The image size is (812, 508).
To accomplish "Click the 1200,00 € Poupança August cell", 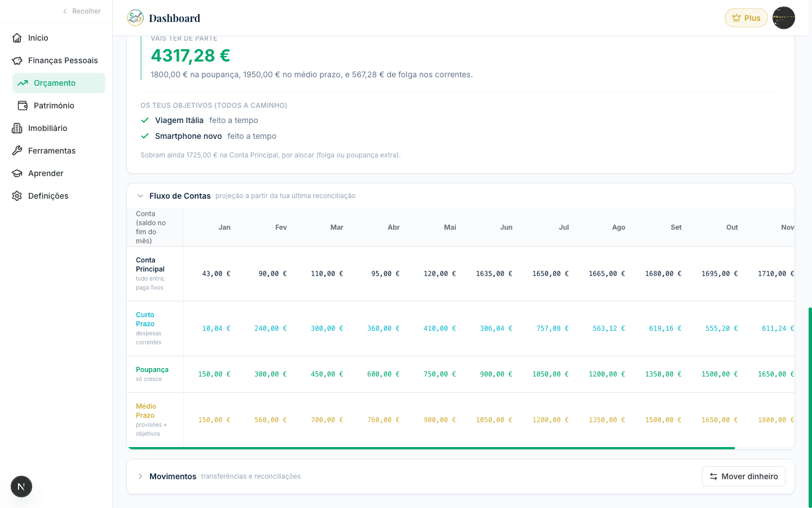I will [x=607, y=374].
